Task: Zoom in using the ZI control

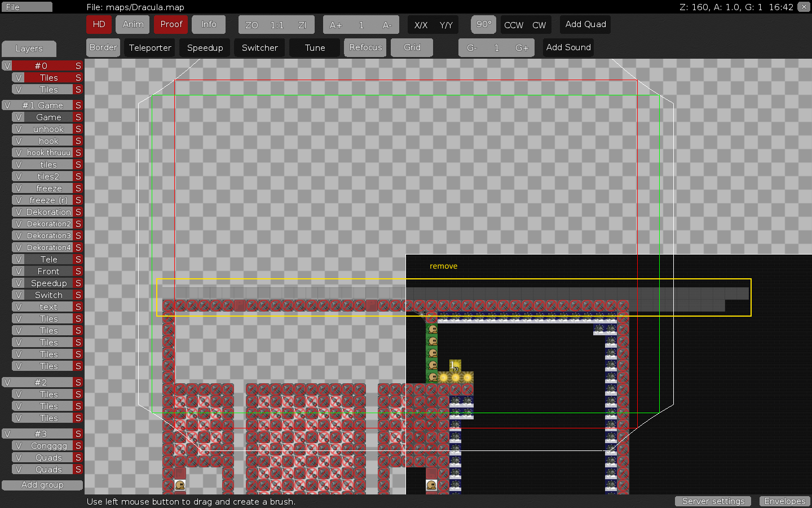Action: click(302, 24)
